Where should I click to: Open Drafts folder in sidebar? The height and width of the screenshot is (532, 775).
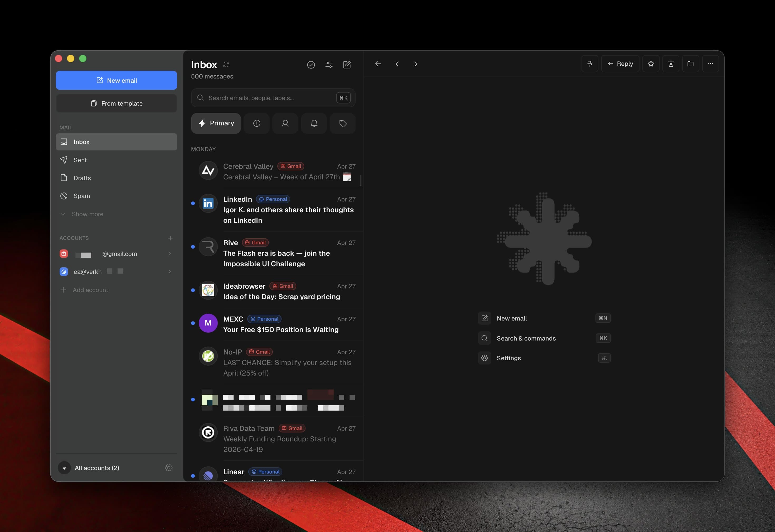(117, 178)
